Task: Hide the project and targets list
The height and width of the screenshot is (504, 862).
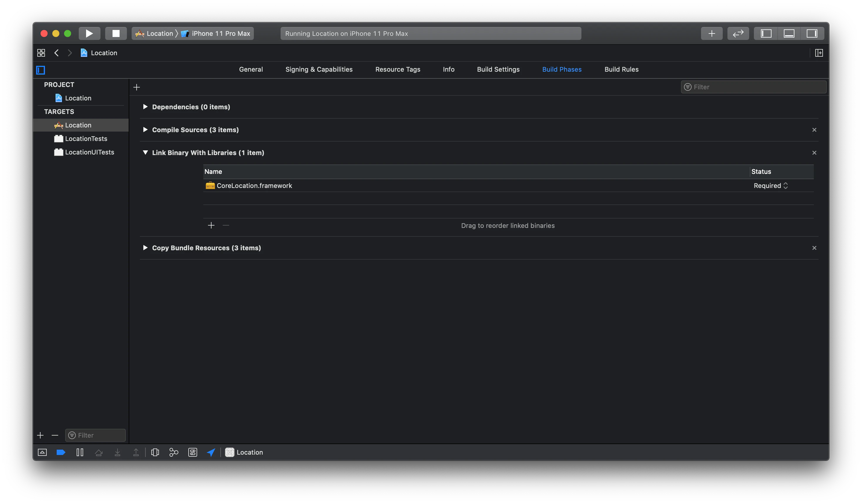Action: tap(41, 70)
